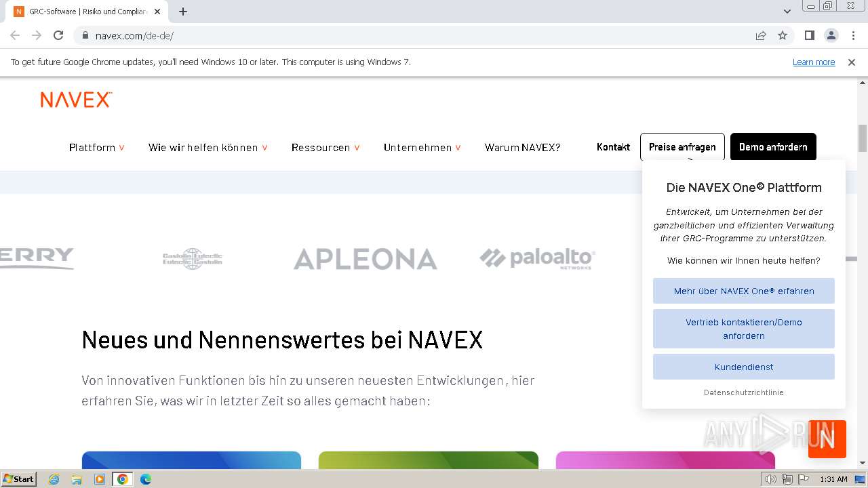Viewport: 868px width, 488px height.
Task: Click the network tray icon
Action: point(787,479)
